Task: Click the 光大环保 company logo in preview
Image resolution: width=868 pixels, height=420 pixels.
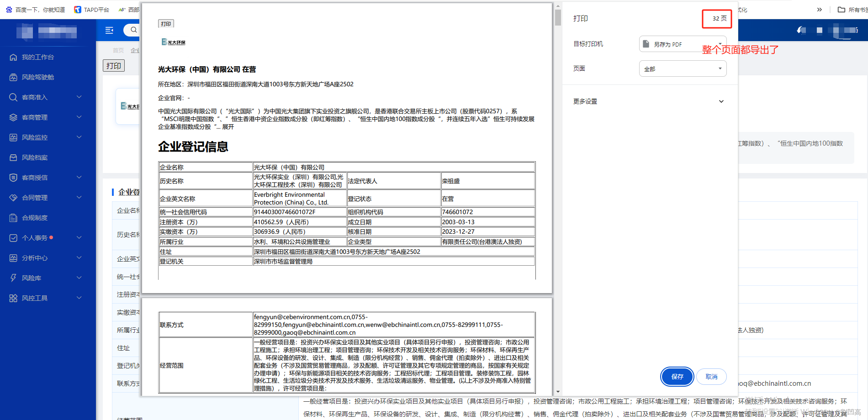Action: point(173,42)
